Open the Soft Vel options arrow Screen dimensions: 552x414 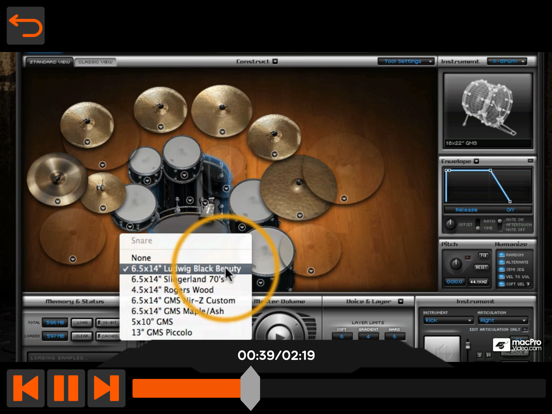528,284
